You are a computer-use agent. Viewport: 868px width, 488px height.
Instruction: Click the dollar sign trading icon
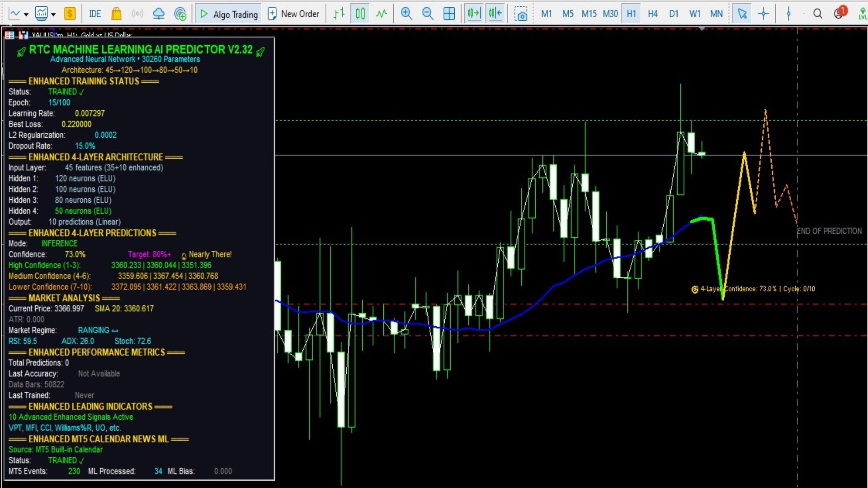click(x=70, y=14)
